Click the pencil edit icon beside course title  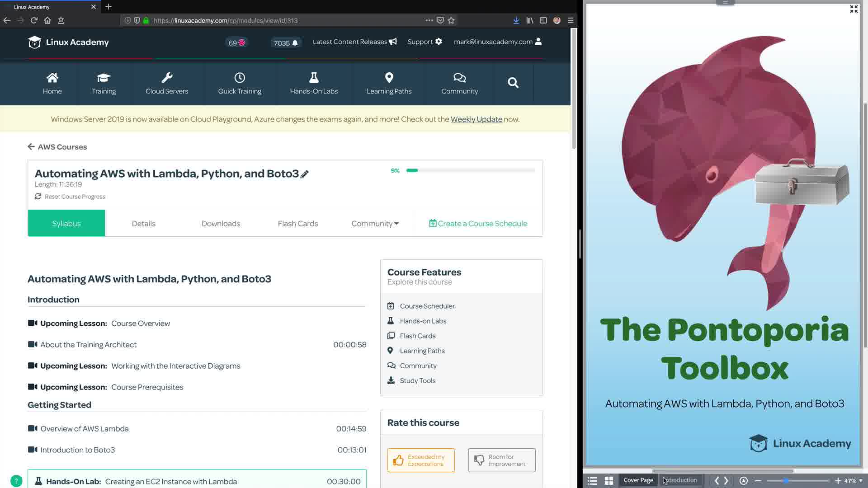305,174
